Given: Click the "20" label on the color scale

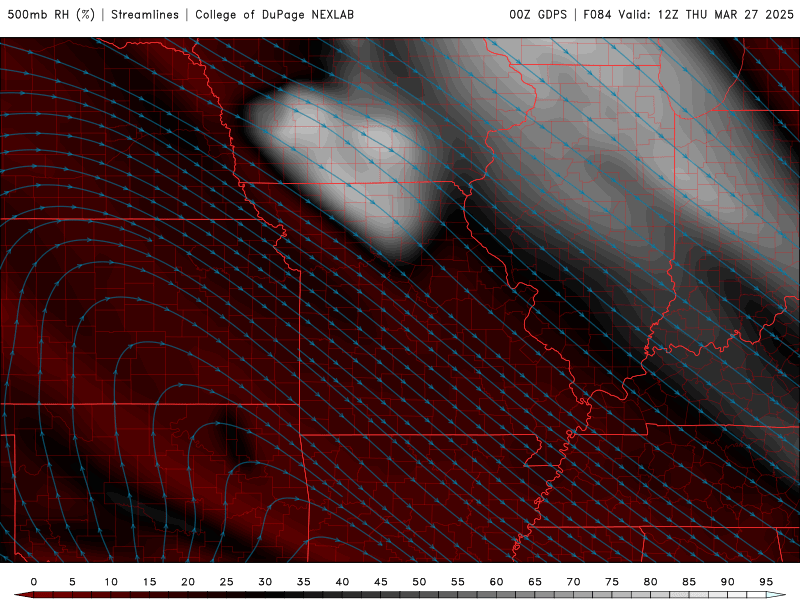Looking at the screenshot, I should coord(188,582).
